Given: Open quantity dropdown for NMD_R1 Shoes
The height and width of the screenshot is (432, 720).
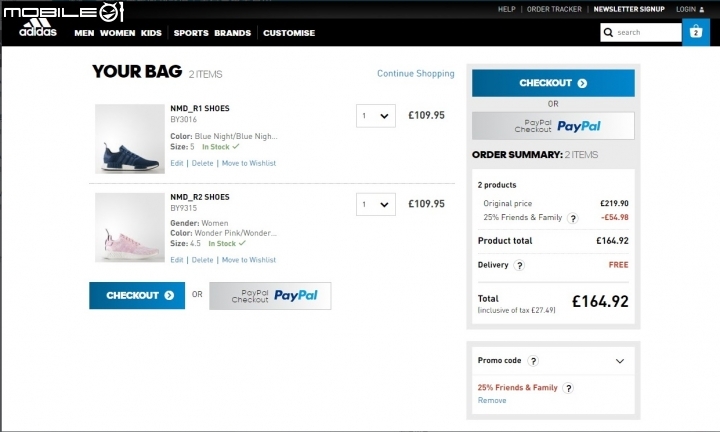Looking at the screenshot, I should click(376, 116).
